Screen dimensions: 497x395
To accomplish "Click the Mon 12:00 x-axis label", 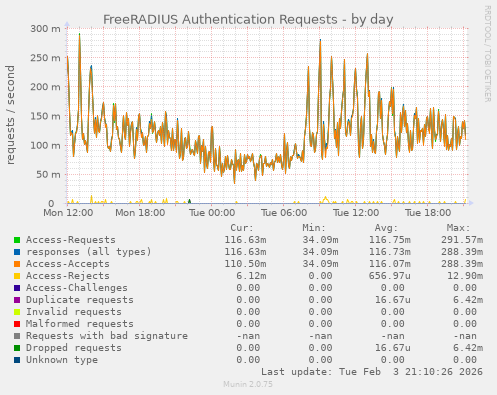I will point(68,213).
